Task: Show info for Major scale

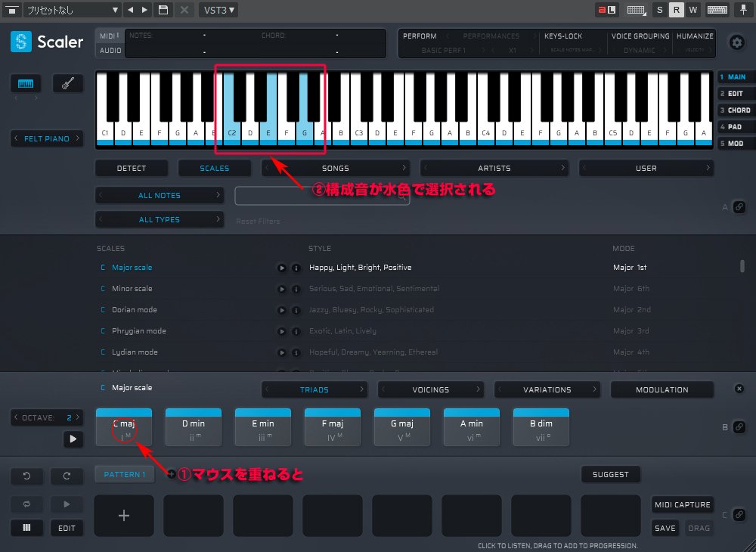Action: coord(296,268)
